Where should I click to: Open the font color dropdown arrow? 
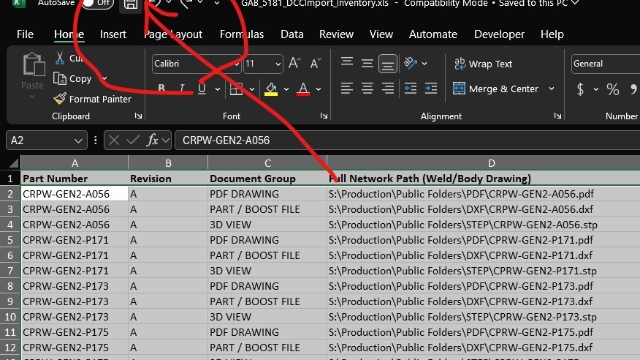318,89
